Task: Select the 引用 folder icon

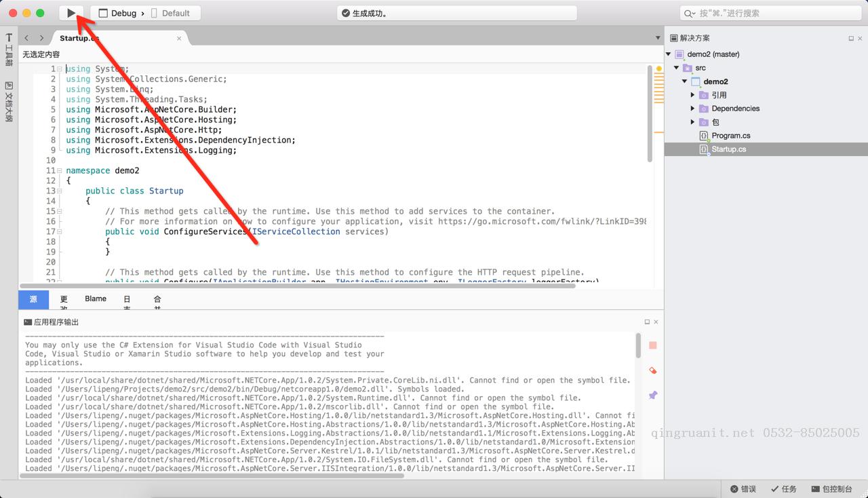Action: (x=703, y=95)
